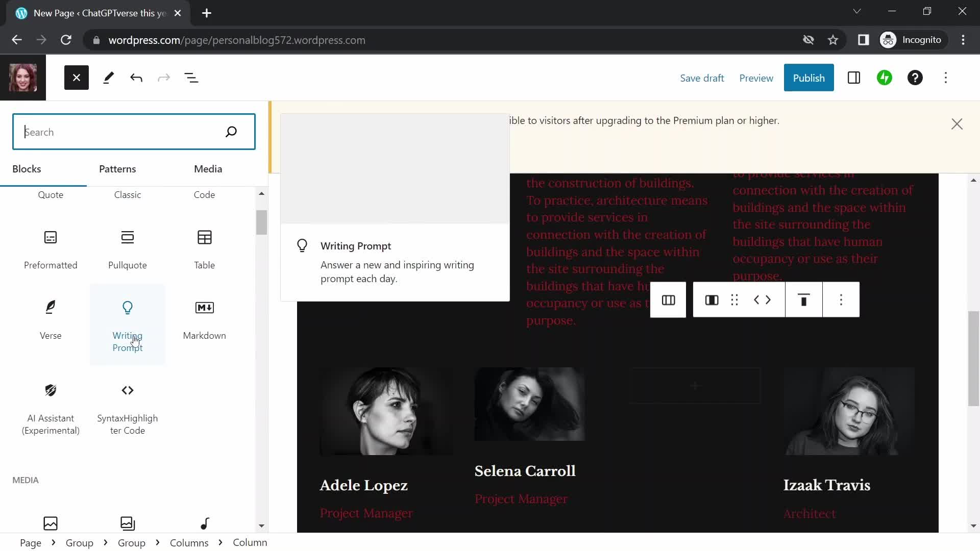Click the Column block type icon
Screen dimensions: 980x551
click(712, 300)
